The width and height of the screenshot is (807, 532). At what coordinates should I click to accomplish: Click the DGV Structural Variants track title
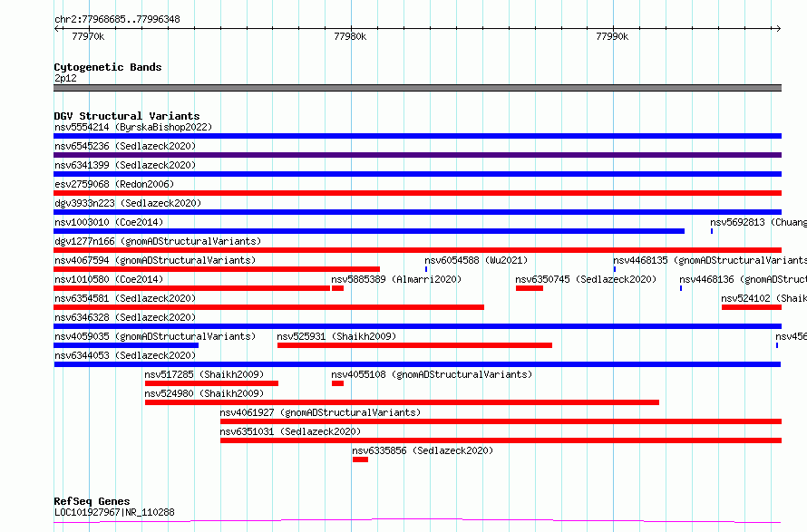point(127,116)
